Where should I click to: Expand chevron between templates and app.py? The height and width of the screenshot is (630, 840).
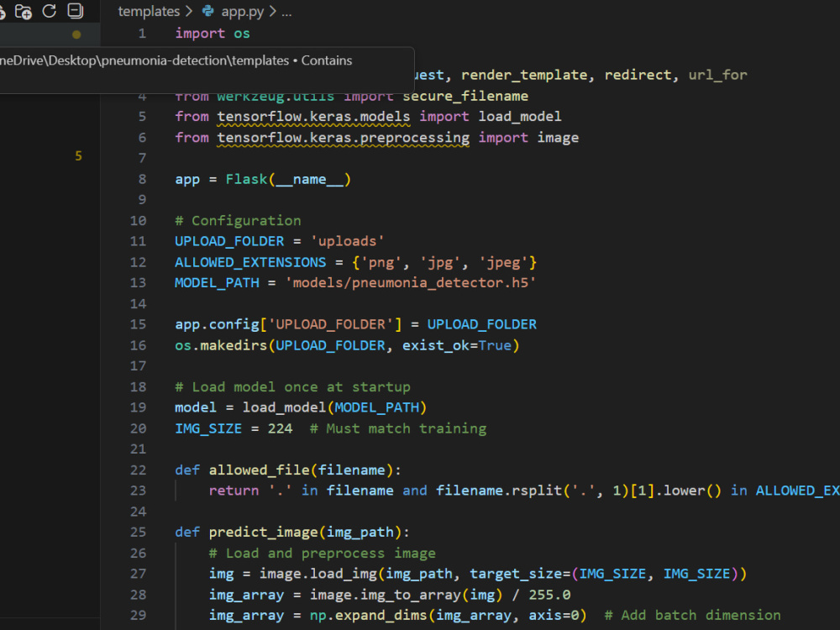click(x=188, y=11)
